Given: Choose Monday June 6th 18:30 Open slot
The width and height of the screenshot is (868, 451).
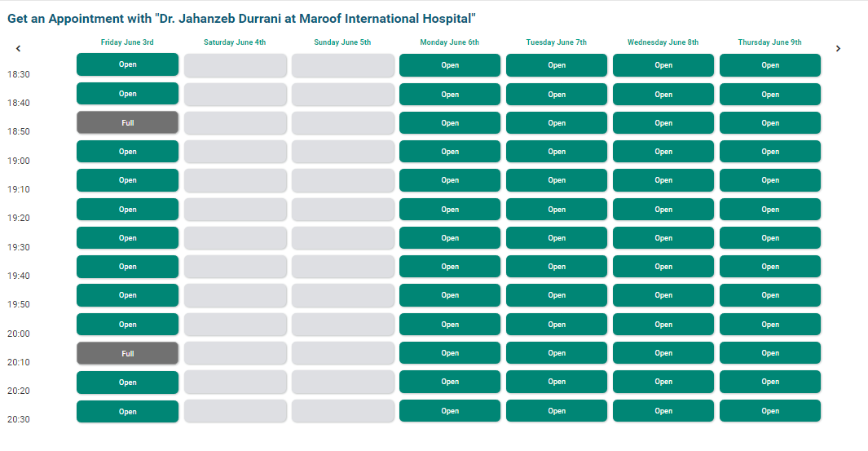Looking at the screenshot, I should coord(450,65).
